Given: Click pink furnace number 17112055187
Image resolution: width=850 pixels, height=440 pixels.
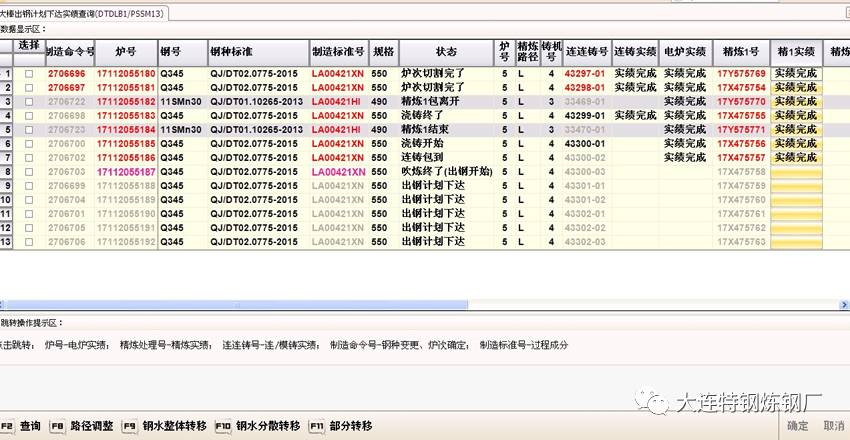Looking at the screenshot, I should coord(126,172).
